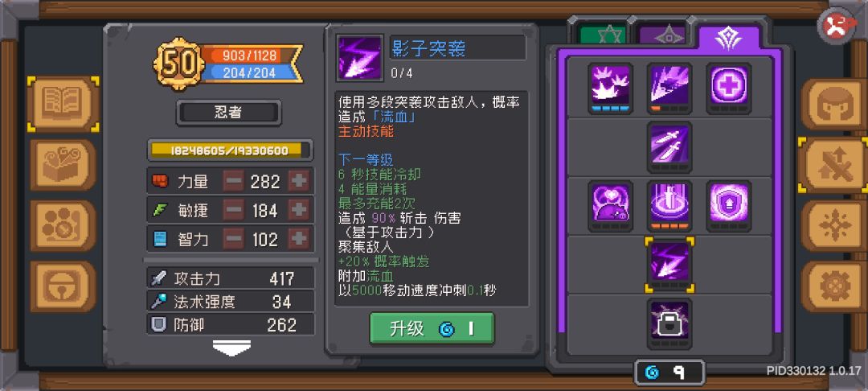Open the gear settings menu
The image size is (868, 391).
click(835, 286)
